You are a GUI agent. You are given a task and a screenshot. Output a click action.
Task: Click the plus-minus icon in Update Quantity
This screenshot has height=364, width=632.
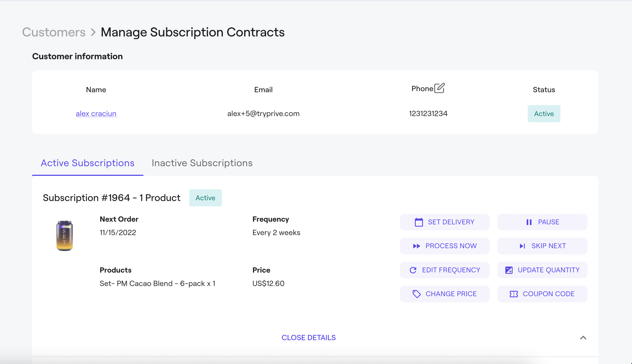[509, 270]
